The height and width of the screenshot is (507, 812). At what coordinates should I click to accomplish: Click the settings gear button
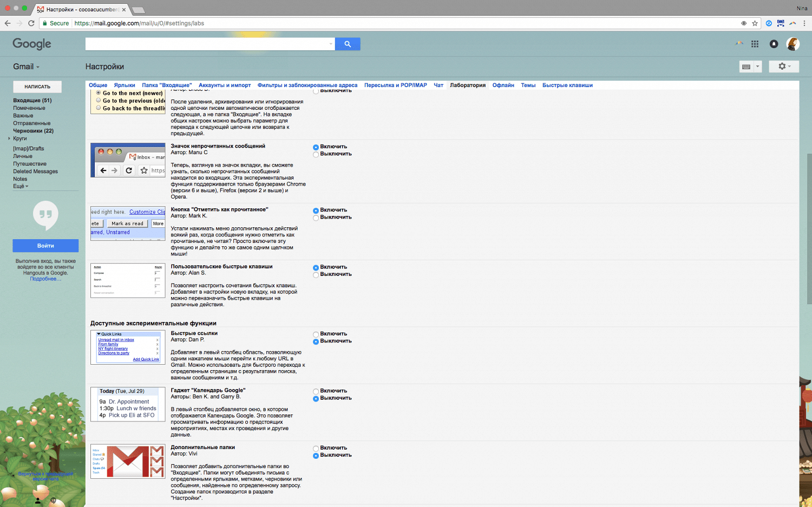coord(784,66)
